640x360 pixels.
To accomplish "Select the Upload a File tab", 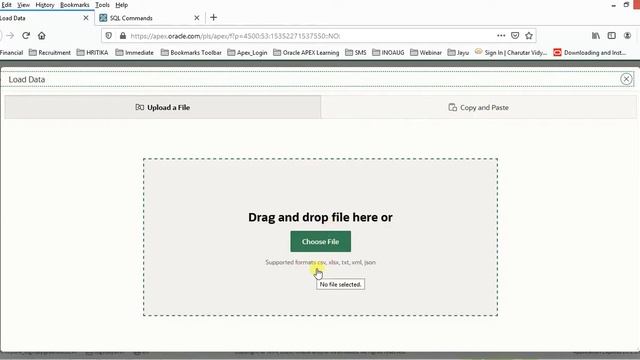I will [162, 107].
